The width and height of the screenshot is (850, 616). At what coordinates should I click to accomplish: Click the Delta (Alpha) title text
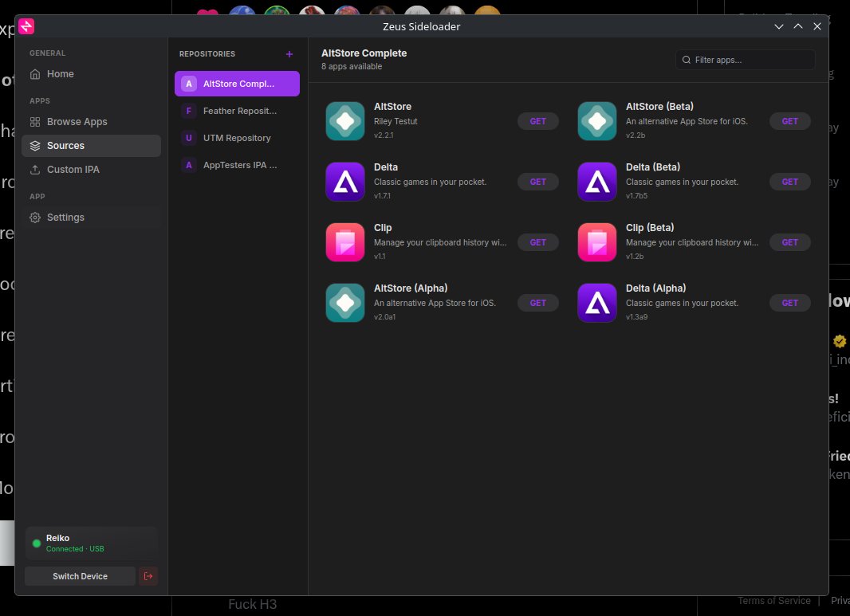pos(655,288)
